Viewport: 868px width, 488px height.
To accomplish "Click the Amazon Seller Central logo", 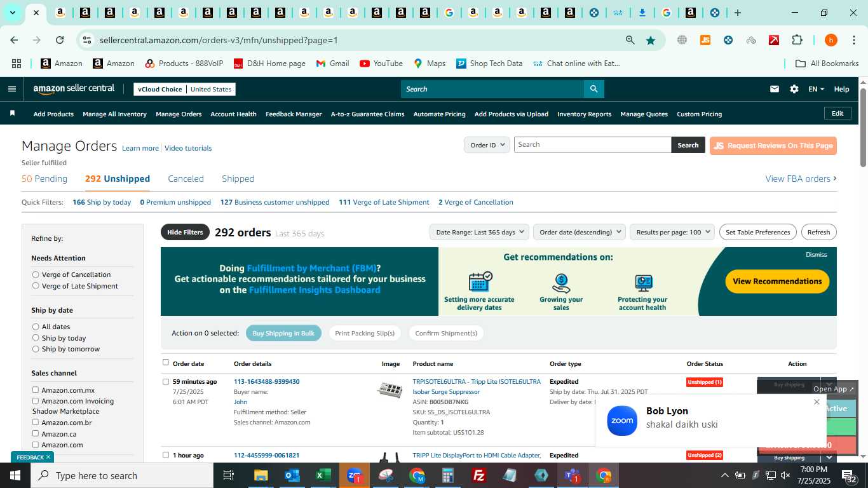I will click(74, 89).
